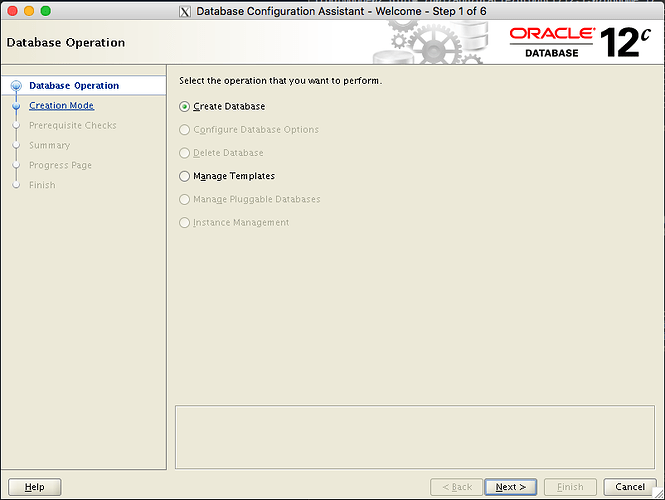
Task: Close the window with the red button
Action: point(11,10)
